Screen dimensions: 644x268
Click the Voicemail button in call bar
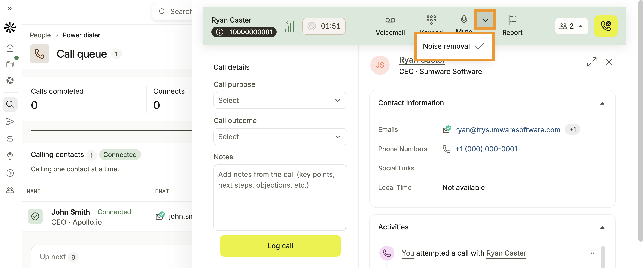coord(390,26)
